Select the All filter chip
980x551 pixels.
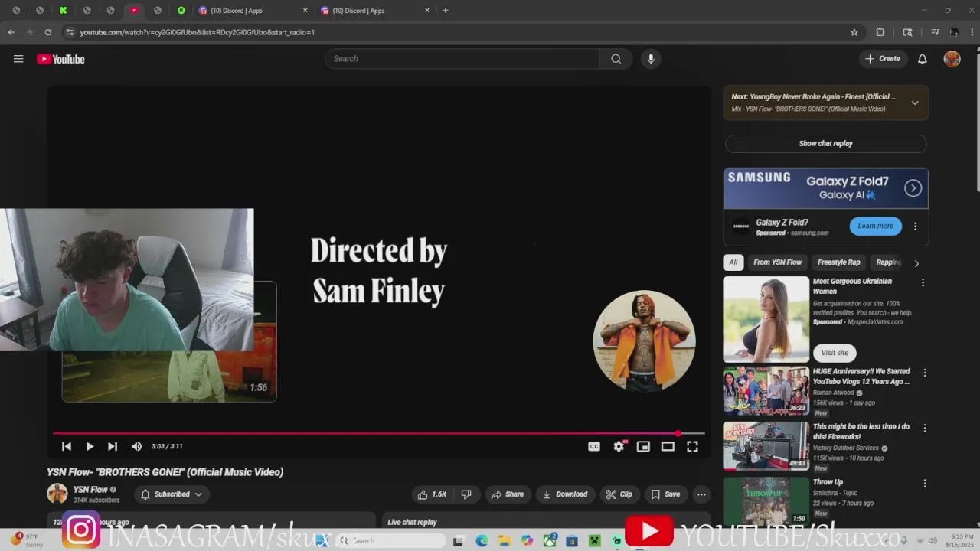pos(733,262)
